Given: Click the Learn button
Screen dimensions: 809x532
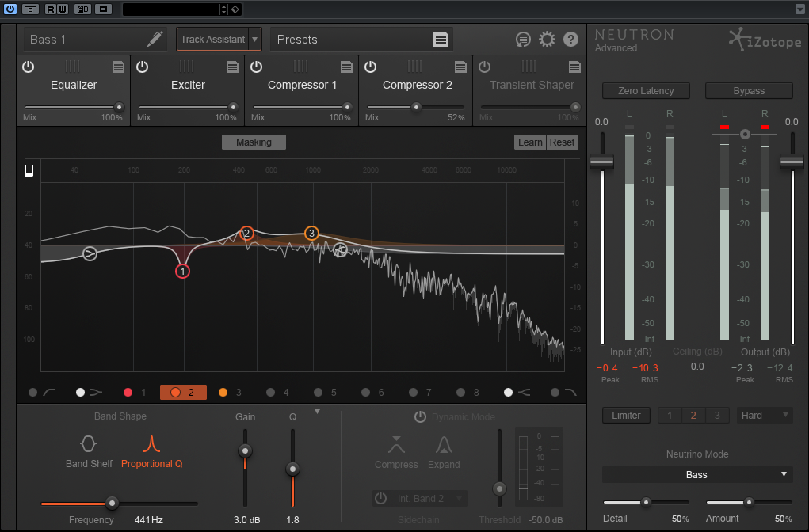Looking at the screenshot, I should 530,142.
